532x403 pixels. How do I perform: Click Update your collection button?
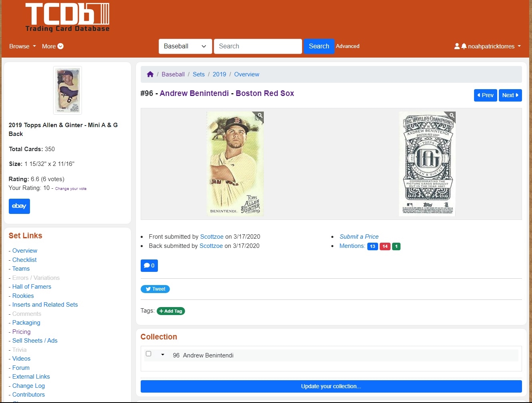tap(331, 386)
